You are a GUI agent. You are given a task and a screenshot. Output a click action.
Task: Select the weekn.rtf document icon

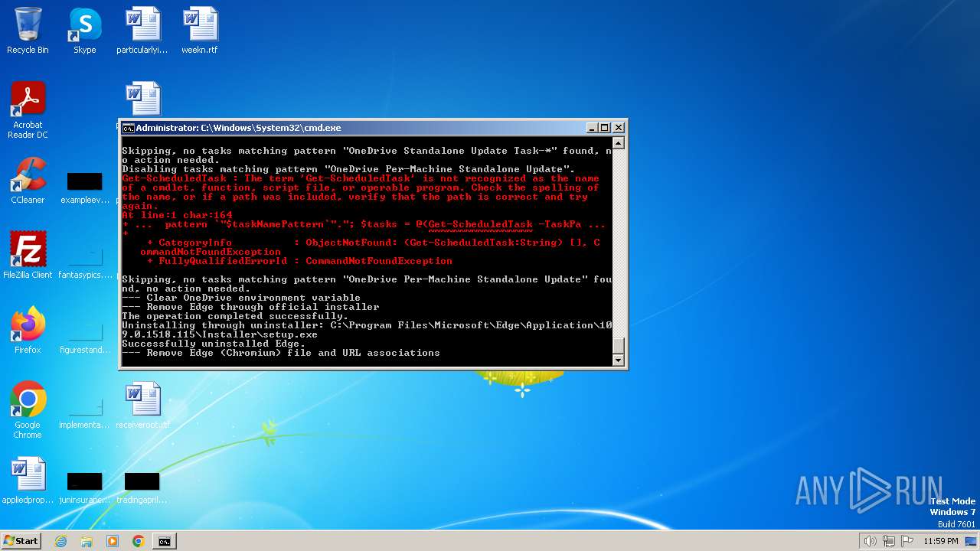pyautogui.click(x=200, y=31)
